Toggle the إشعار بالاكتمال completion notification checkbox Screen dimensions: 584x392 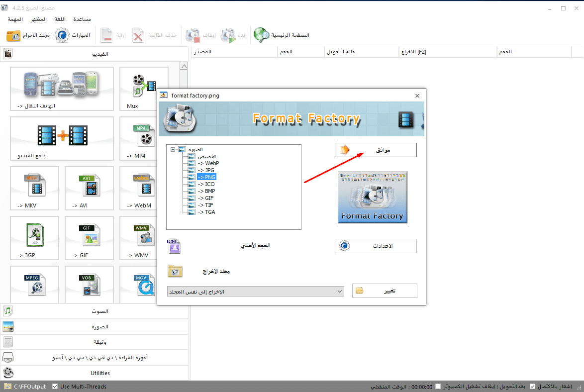click(533, 387)
